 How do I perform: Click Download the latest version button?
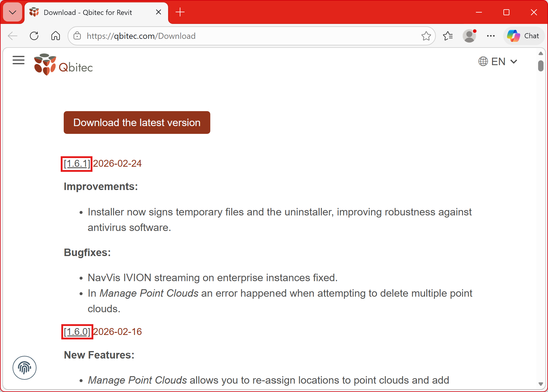pos(137,122)
